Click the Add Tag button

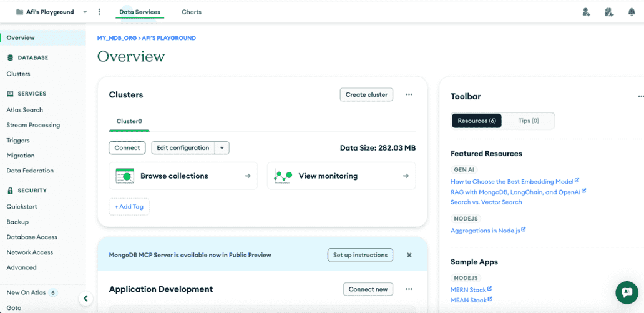click(129, 206)
